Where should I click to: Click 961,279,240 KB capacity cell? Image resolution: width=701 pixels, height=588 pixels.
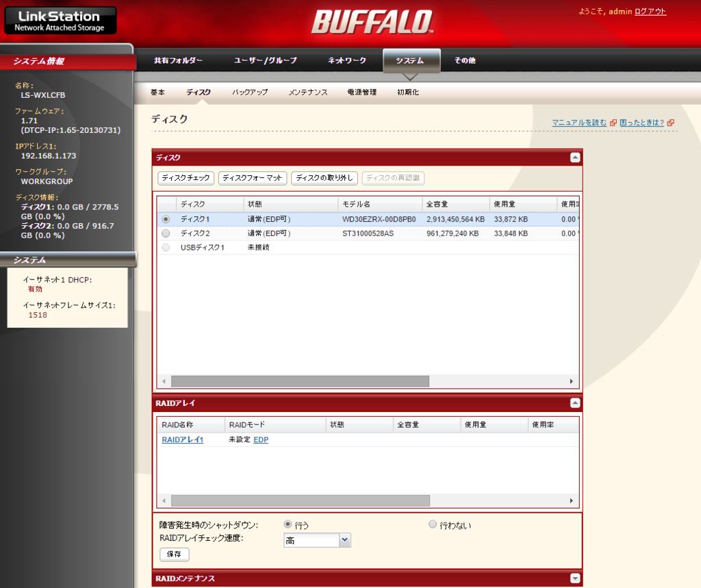click(x=453, y=233)
